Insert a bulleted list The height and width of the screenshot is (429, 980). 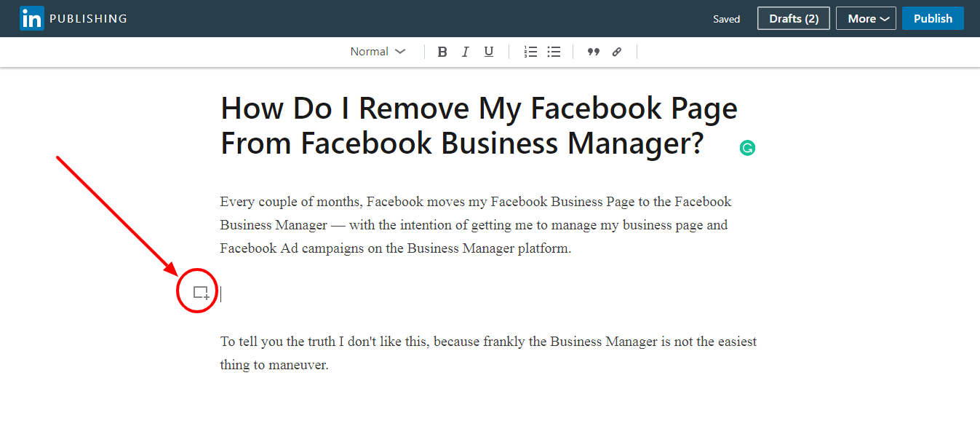pos(554,52)
